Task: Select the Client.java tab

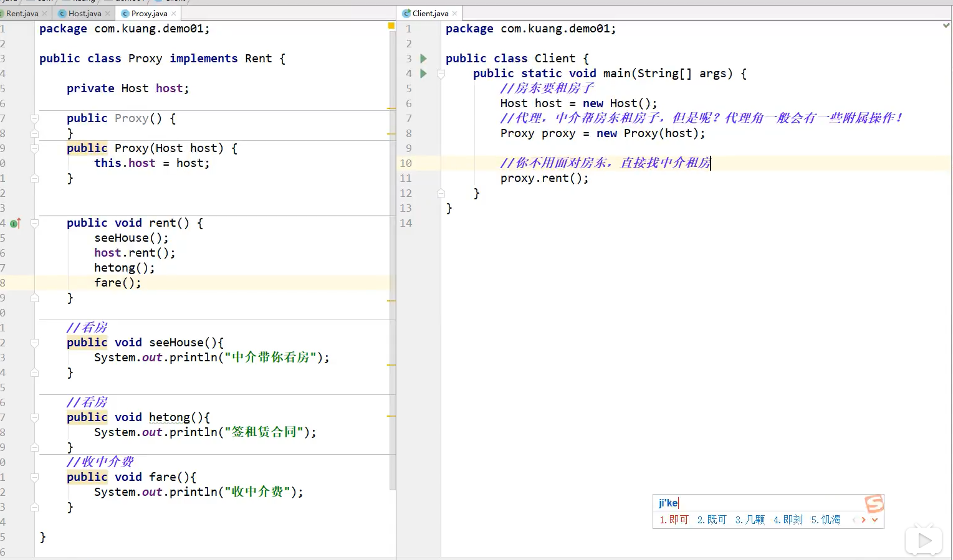Action: pos(430,13)
